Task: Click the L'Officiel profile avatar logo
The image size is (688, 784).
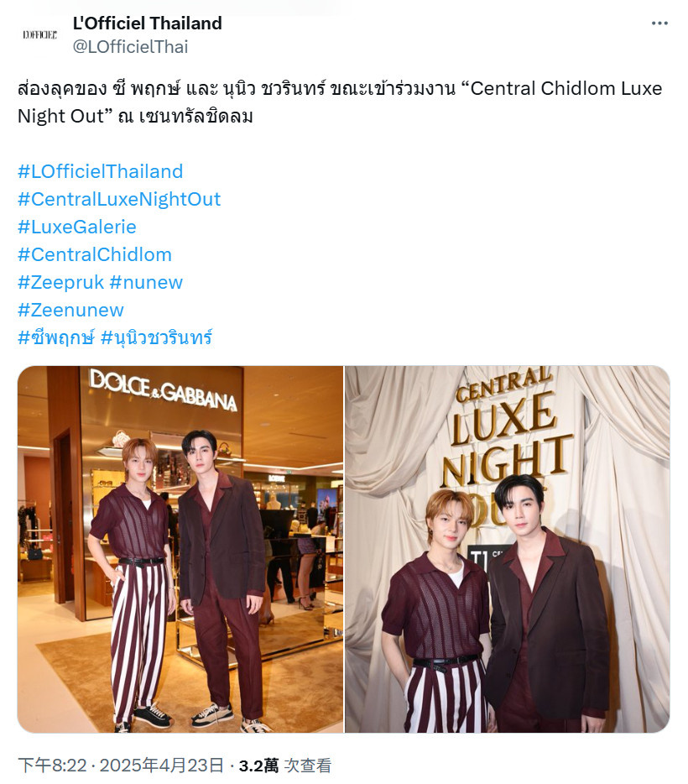Action: point(39,34)
